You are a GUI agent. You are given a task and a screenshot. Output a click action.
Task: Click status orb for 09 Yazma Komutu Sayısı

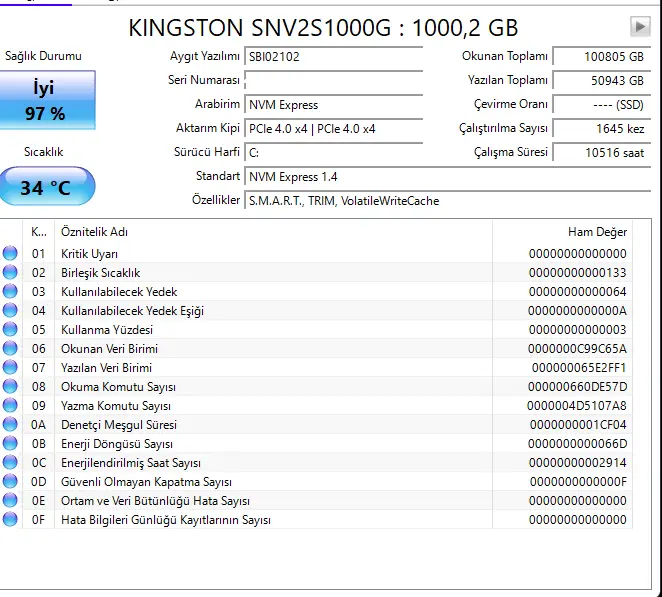click(x=10, y=405)
